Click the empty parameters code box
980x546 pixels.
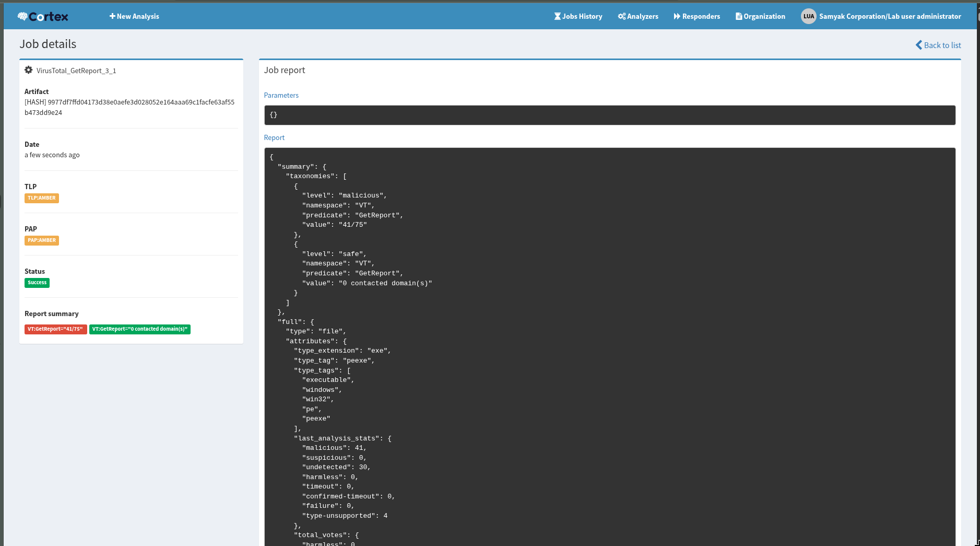point(610,115)
